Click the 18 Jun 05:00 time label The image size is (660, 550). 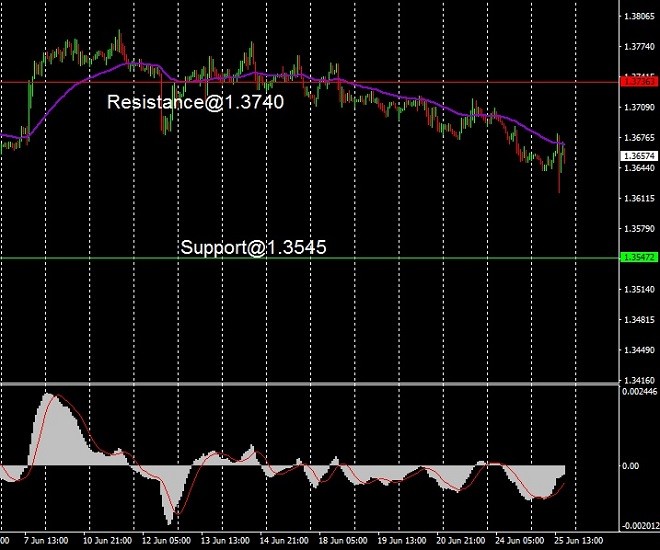pyautogui.click(x=342, y=541)
